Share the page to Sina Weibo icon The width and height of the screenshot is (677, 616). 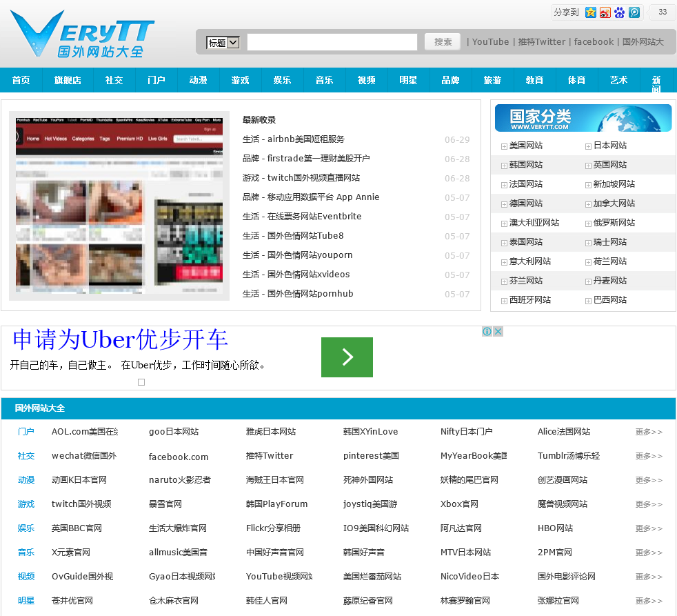[x=605, y=12]
